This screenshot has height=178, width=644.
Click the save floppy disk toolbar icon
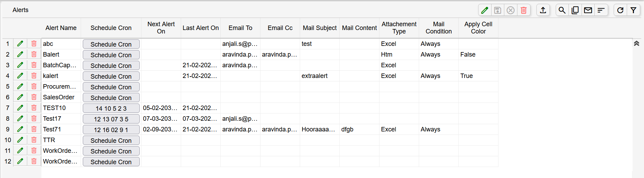point(497,10)
